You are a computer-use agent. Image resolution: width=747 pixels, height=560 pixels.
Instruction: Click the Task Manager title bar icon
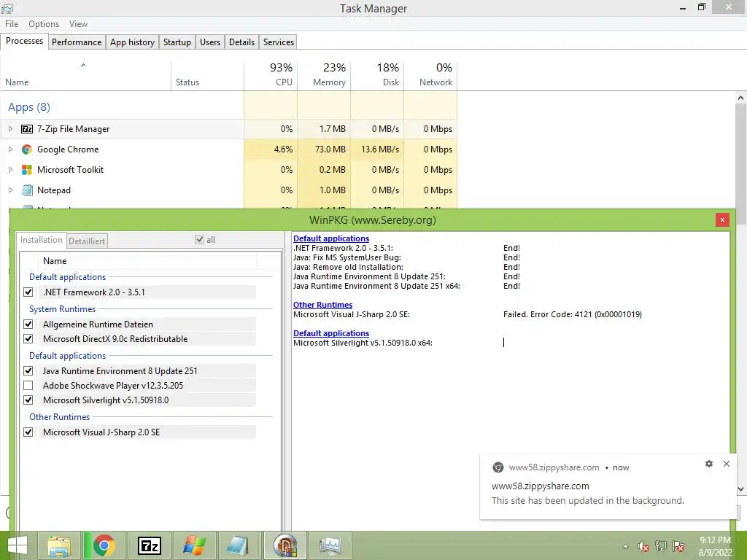(7, 8)
